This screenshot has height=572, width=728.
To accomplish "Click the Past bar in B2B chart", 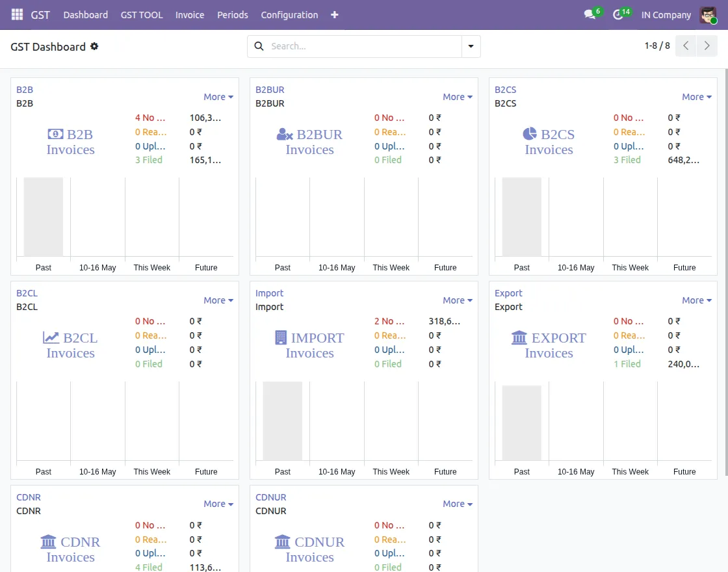I will tap(43, 216).
